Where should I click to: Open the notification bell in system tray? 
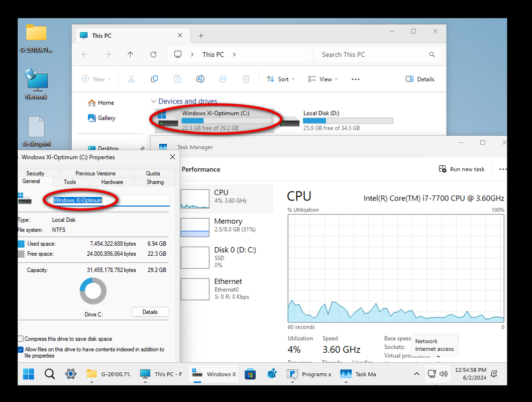(x=494, y=374)
